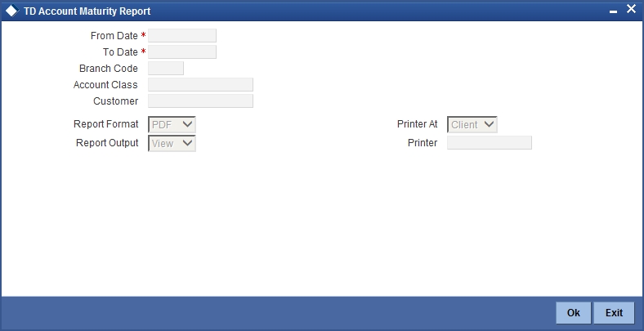
Task: Click the Customer label text
Action: click(116, 101)
